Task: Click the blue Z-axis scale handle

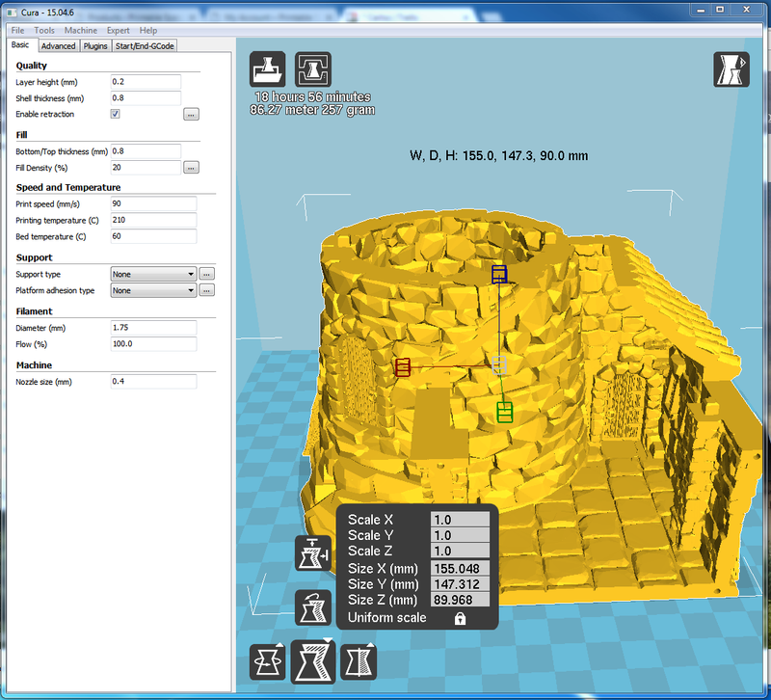Action: (499, 274)
